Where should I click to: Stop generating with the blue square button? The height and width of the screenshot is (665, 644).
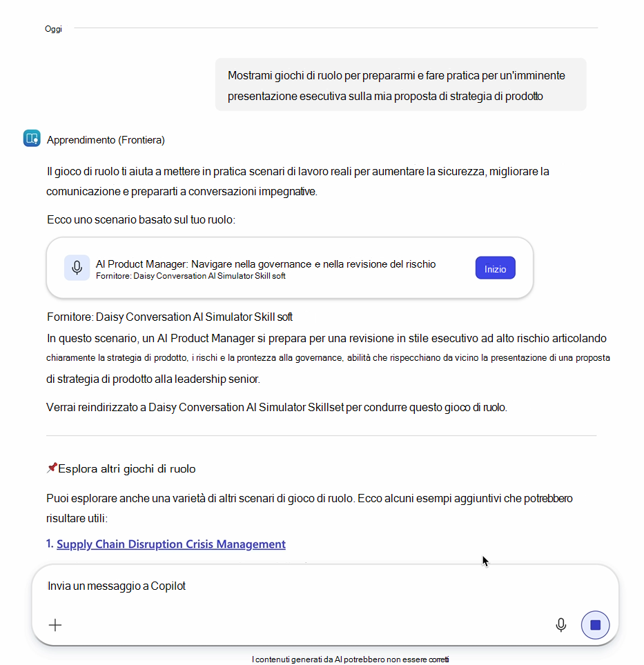click(x=595, y=625)
